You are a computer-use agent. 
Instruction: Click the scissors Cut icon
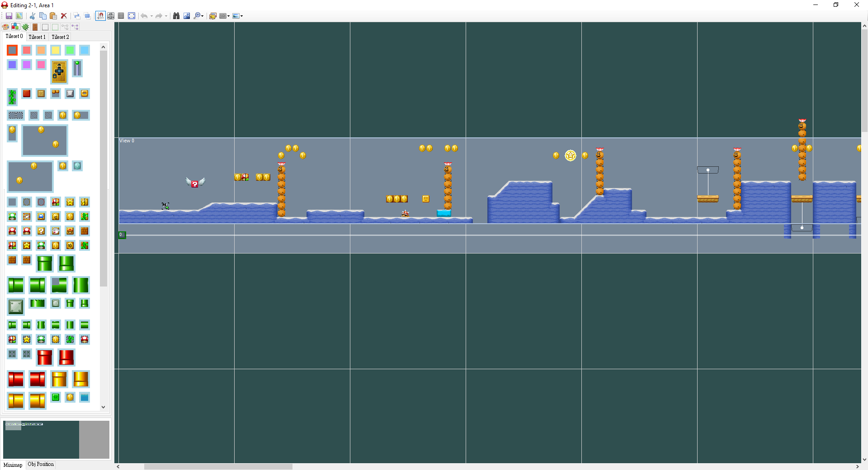point(33,16)
